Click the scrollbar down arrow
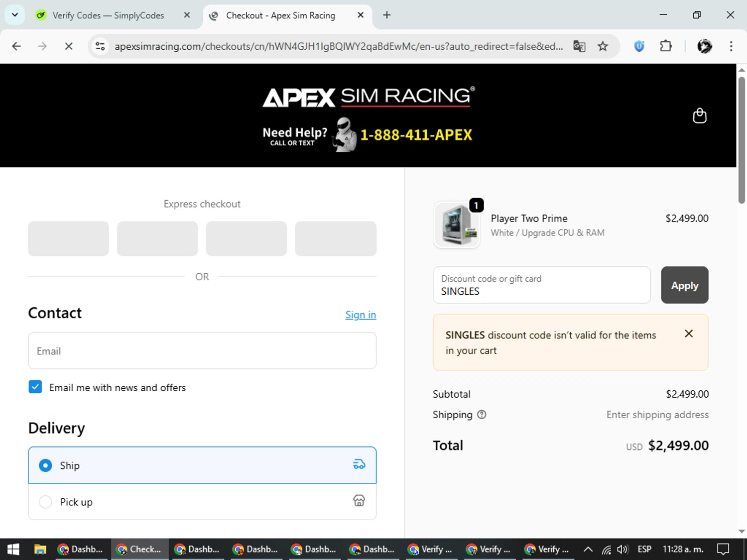Screen dimensions: 747x560 [742, 531]
